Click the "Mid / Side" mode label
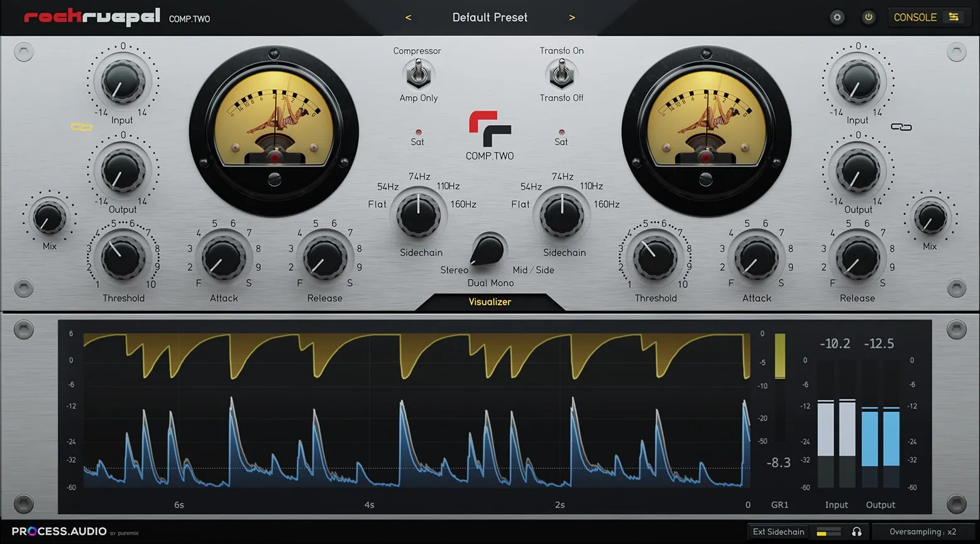Image resolution: width=980 pixels, height=544 pixels. click(x=534, y=270)
